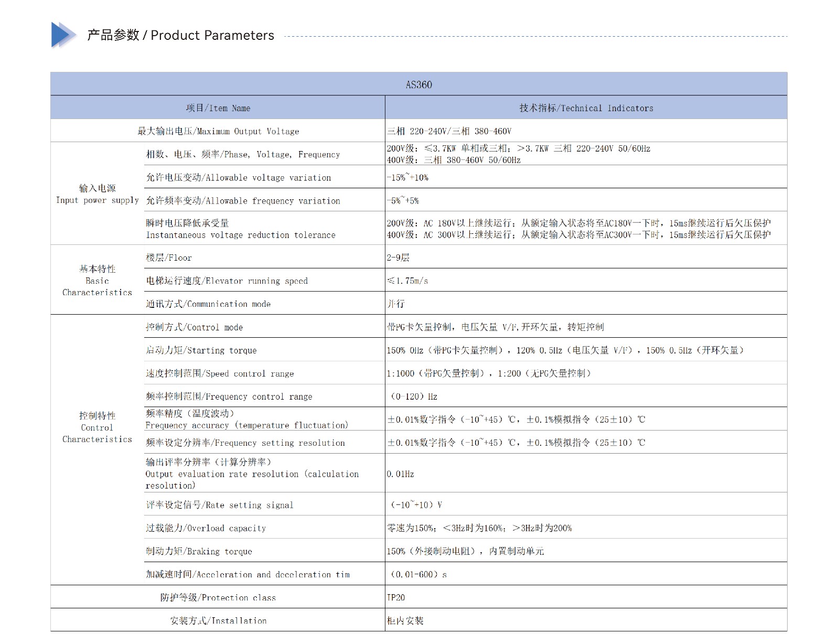839x644 pixels.
Task: Select Instantaneous voltage reduction tolerance label
Action: (241, 229)
